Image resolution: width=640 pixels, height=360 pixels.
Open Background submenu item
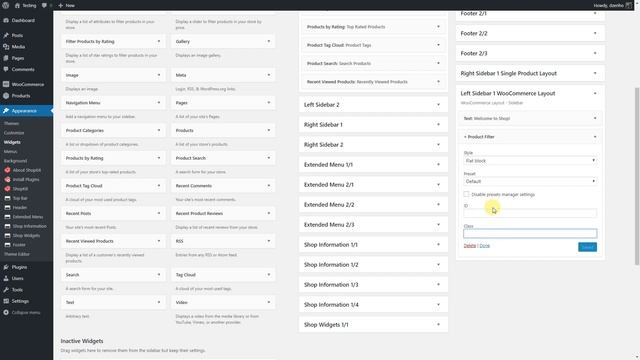(x=16, y=161)
